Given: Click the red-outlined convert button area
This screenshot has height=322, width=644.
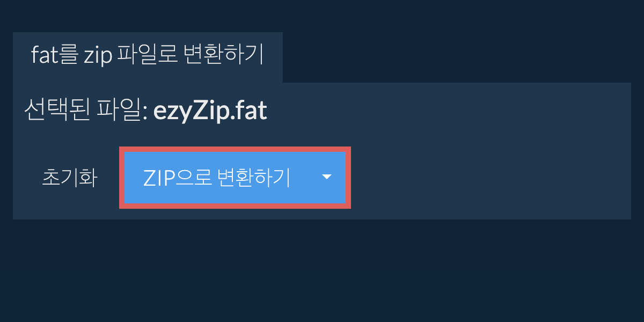Looking at the screenshot, I should tap(235, 178).
